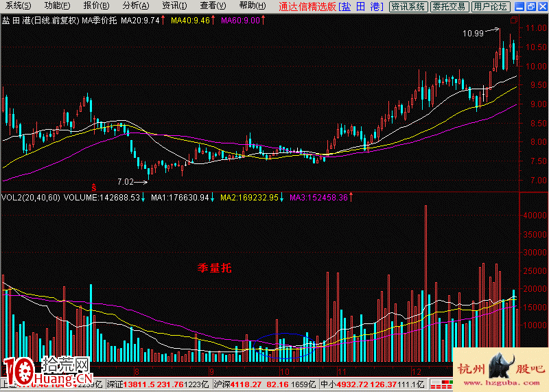
Task: Click the 11.00 price axis label
Action: point(536,28)
